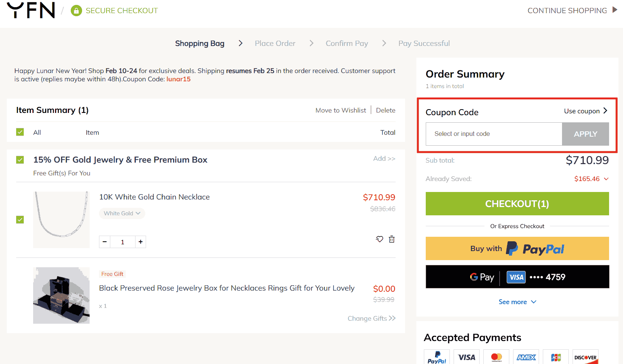Click the green secure checkout lock icon
623x364 pixels.
point(76,11)
